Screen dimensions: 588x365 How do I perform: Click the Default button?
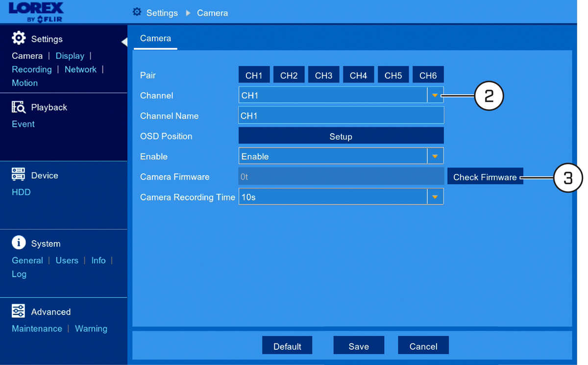click(287, 345)
